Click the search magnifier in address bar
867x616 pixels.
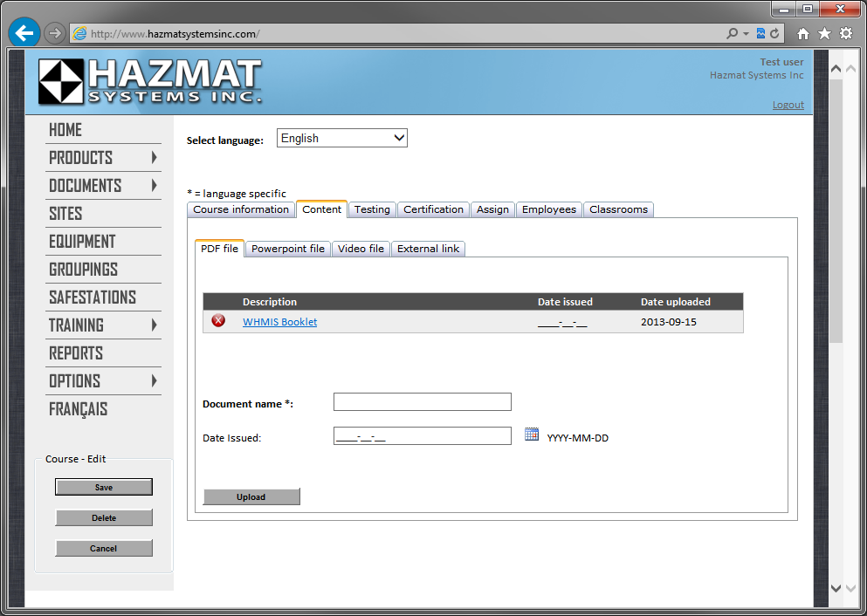tap(732, 34)
